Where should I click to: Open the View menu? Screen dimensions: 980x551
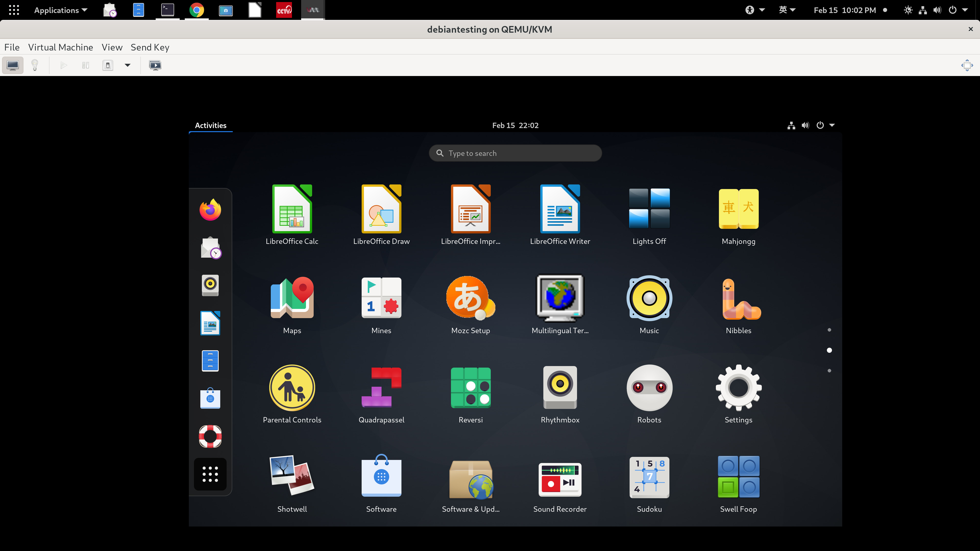click(x=112, y=47)
